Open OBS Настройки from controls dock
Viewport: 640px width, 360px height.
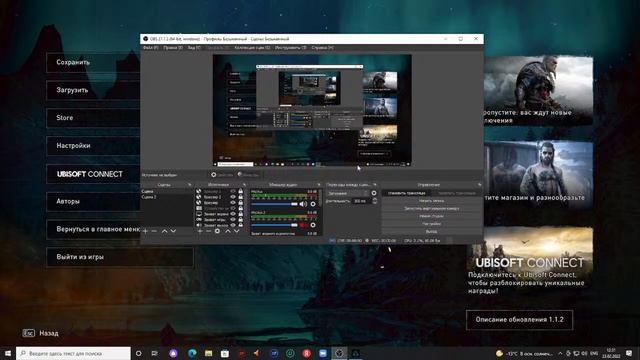(431, 224)
